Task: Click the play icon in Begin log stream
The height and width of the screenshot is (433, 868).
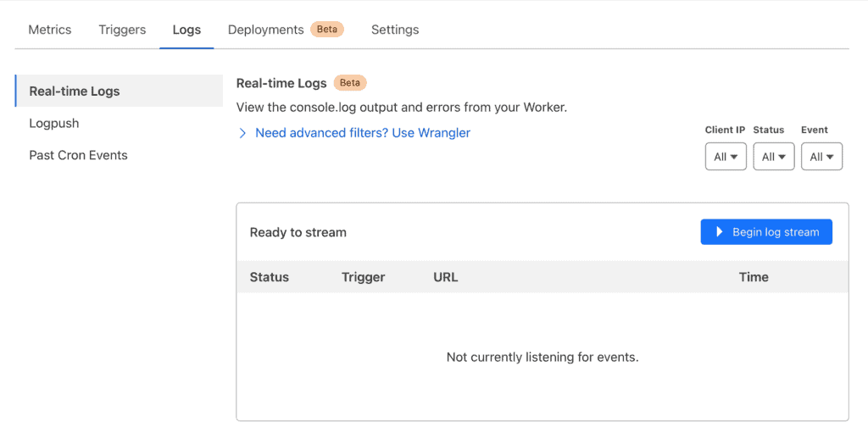Action: click(719, 232)
